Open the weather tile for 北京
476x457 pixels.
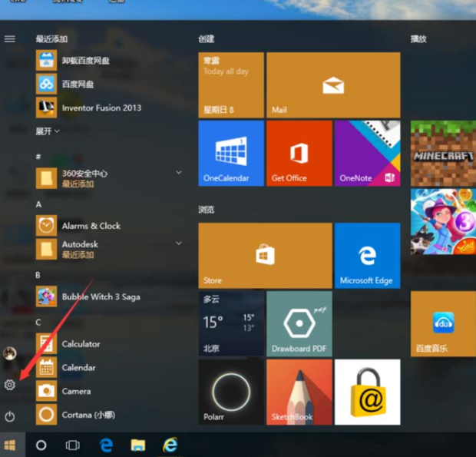tap(230, 323)
